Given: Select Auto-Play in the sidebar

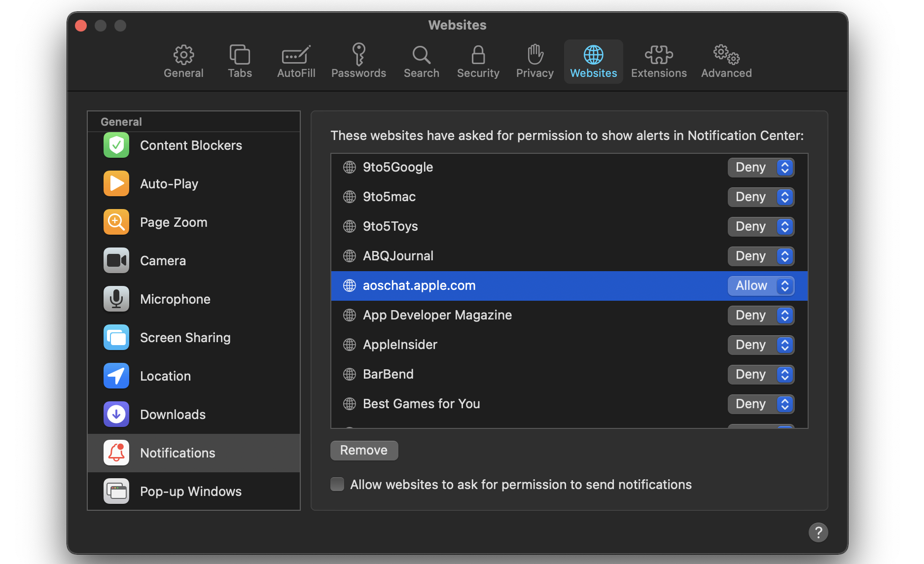Looking at the screenshot, I should click(x=169, y=184).
